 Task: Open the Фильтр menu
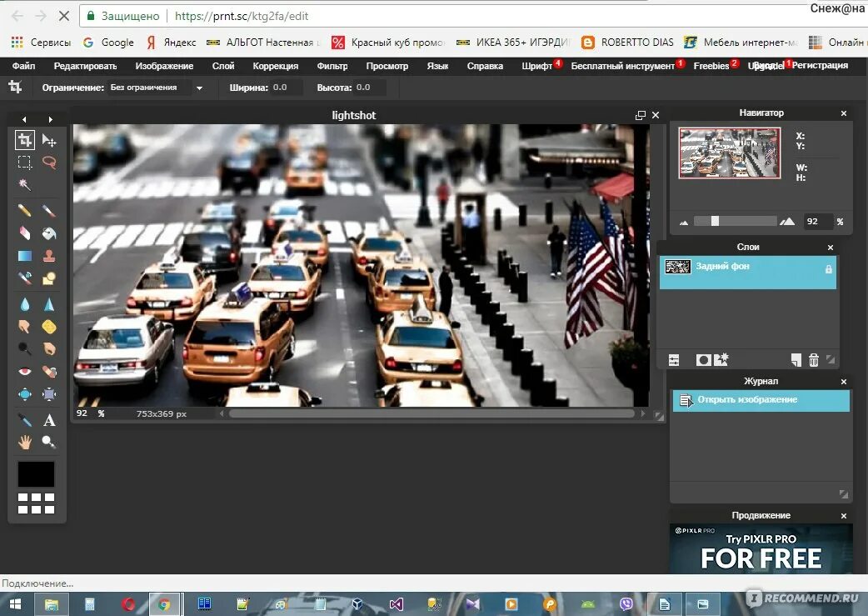pos(332,66)
